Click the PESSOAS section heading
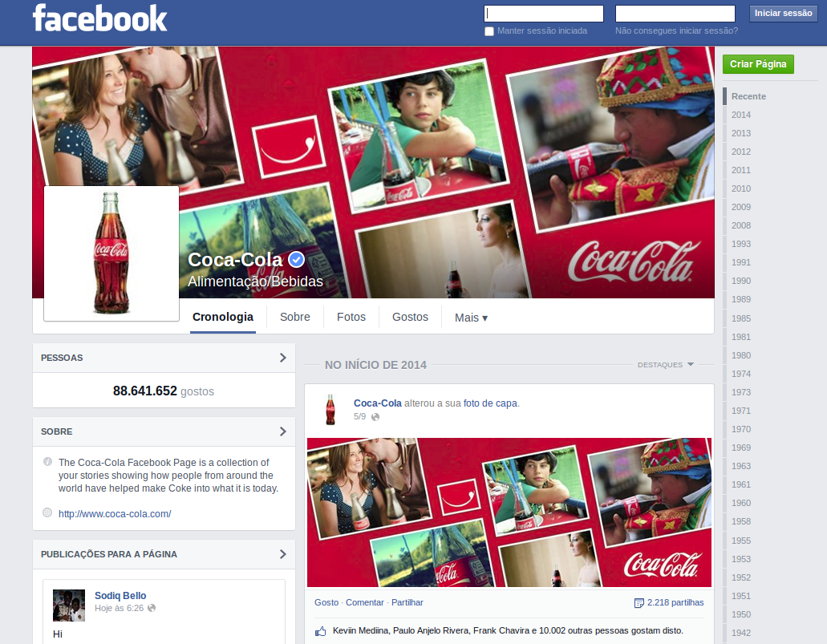The width and height of the screenshot is (827, 644). 62,358
